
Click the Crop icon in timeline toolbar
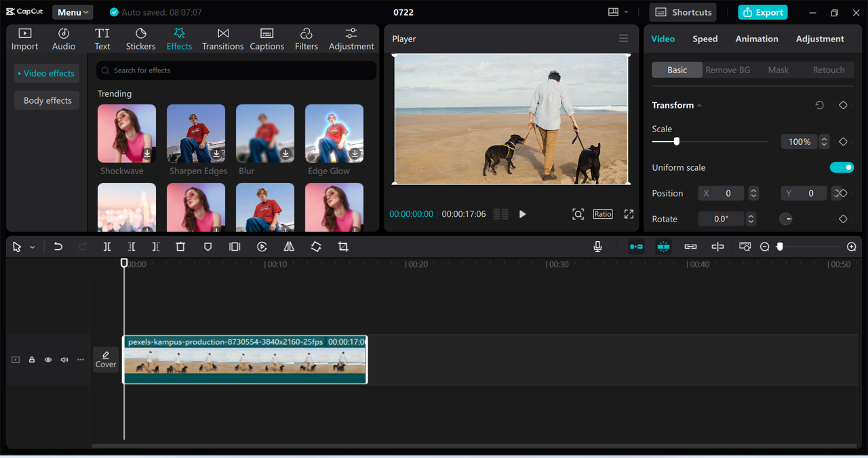point(343,247)
